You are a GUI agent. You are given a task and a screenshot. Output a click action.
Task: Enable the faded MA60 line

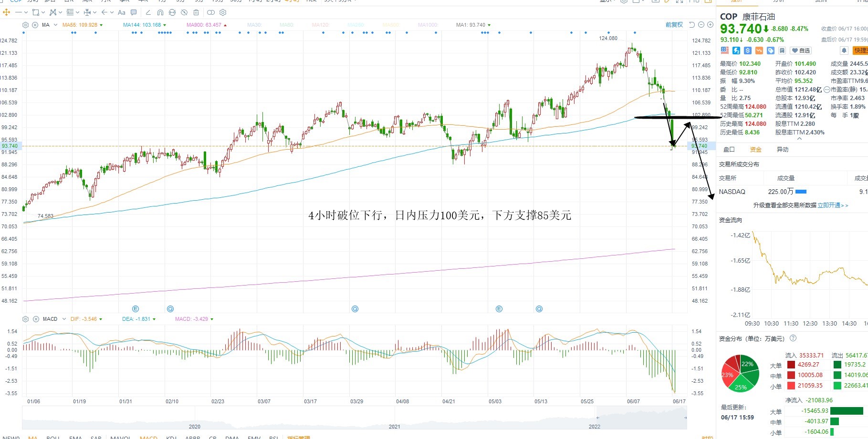click(x=286, y=25)
